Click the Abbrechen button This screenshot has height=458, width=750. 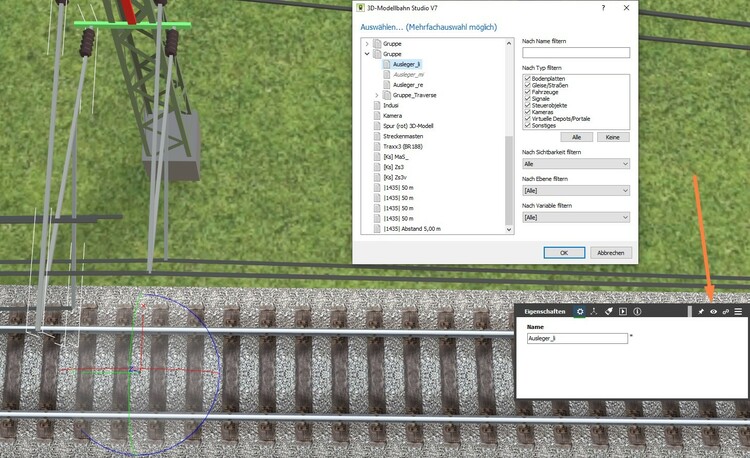611,252
